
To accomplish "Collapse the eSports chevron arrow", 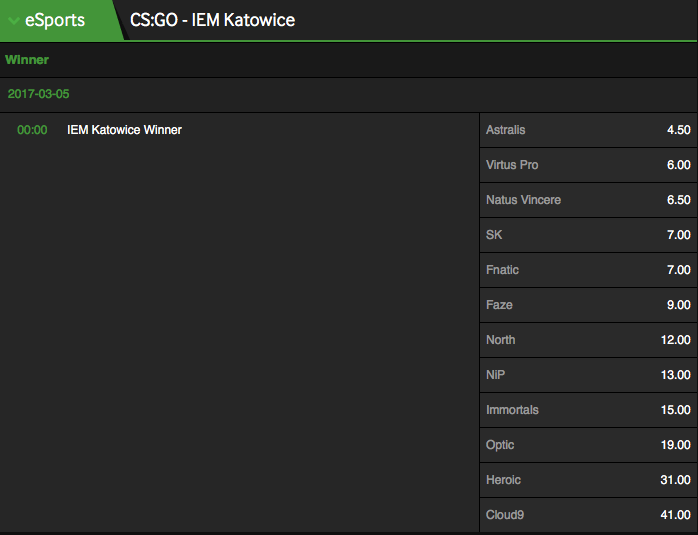I will pos(14,20).
